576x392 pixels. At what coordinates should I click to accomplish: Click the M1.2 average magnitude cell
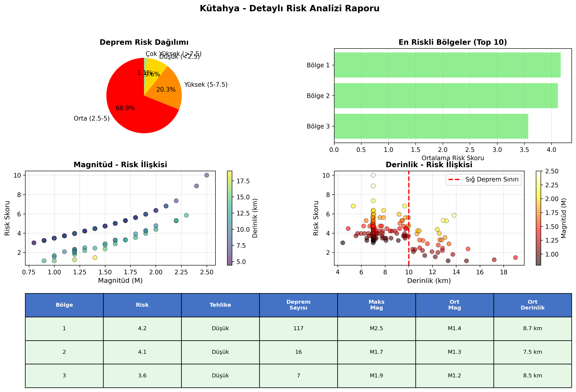pos(455,376)
